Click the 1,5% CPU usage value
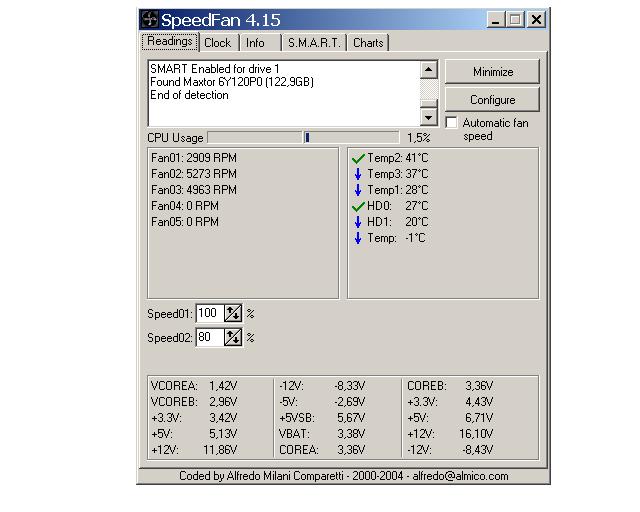 coord(419,138)
